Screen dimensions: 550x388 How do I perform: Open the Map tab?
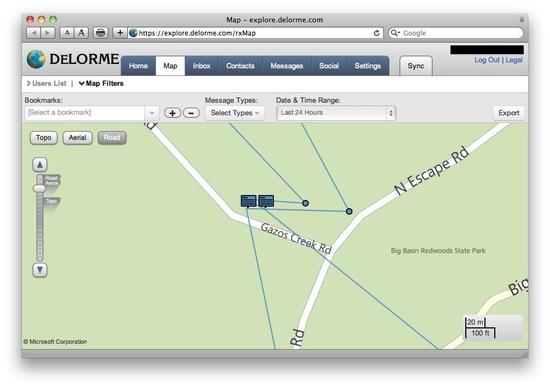pyautogui.click(x=170, y=66)
